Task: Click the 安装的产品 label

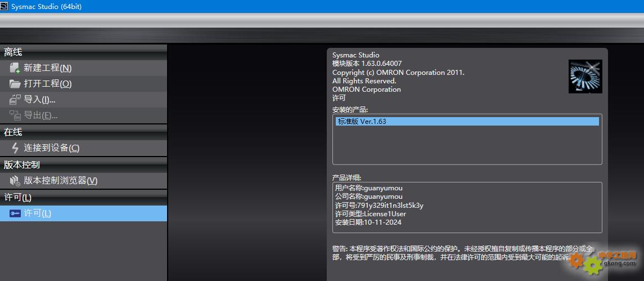Action: click(350, 110)
